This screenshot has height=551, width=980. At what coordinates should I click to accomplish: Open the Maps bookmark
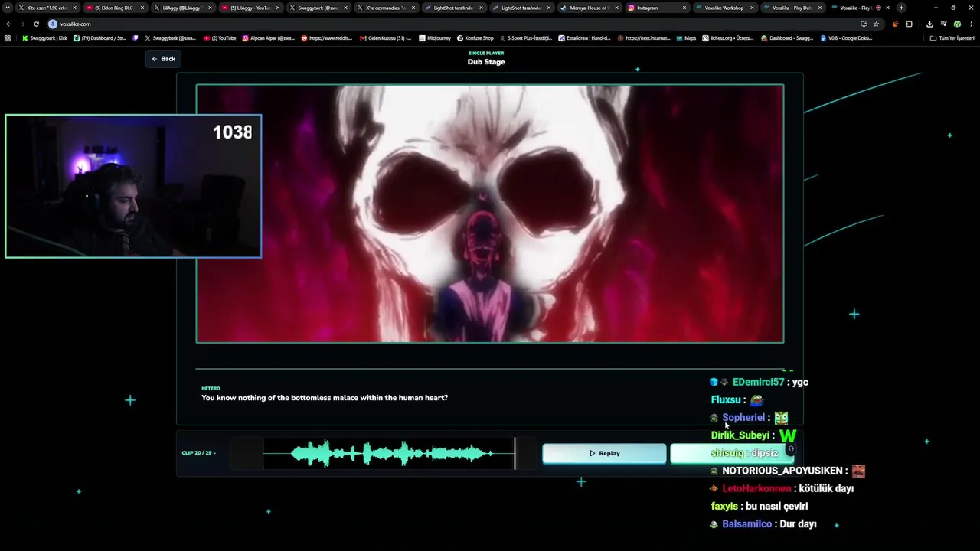(686, 37)
